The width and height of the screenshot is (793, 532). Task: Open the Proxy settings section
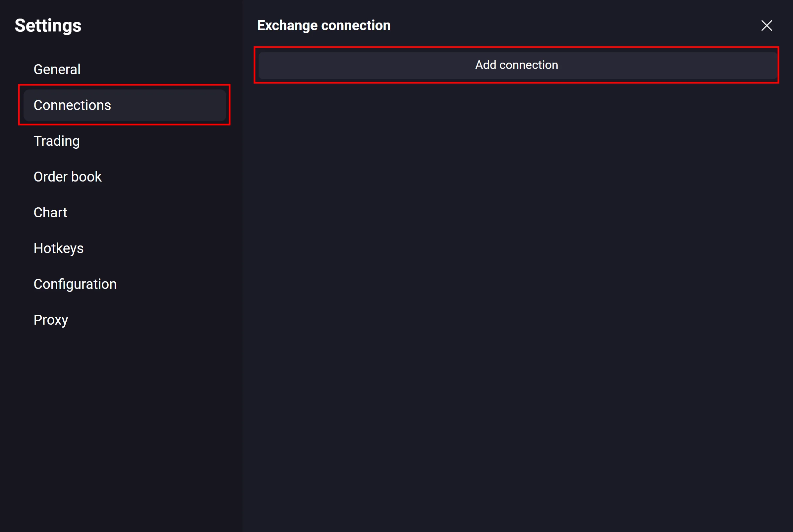pyautogui.click(x=51, y=320)
